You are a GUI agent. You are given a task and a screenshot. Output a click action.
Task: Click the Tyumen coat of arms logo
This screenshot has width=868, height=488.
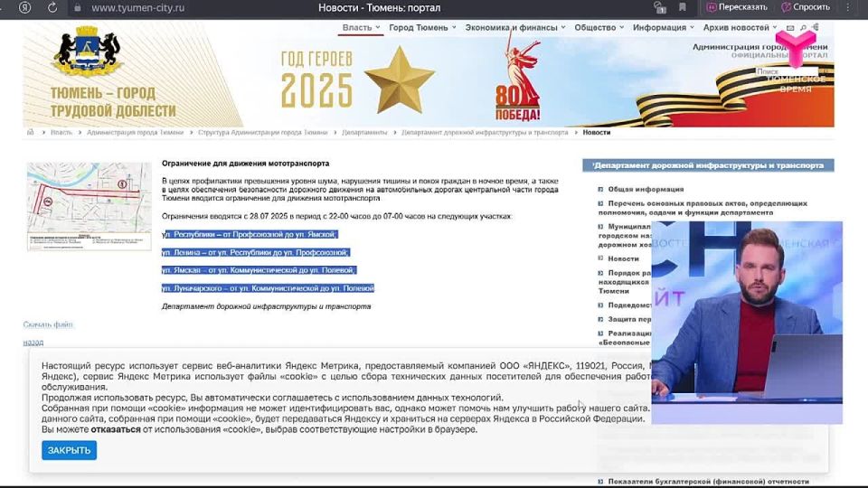(88, 52)
